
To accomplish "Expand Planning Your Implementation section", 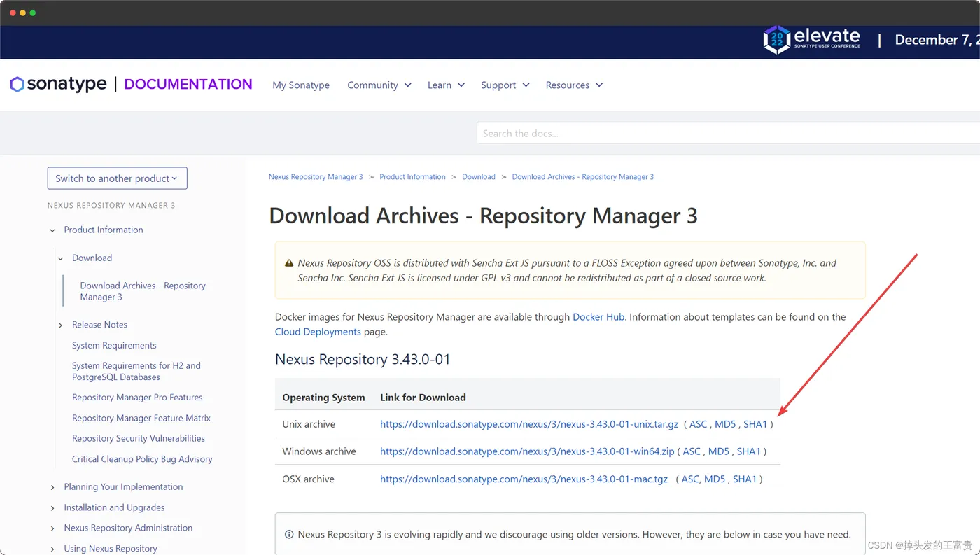I will pyautogui.click(x=52, y=487).
